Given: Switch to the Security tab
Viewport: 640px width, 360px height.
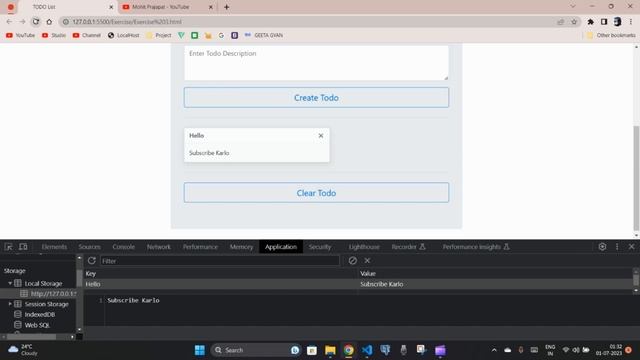Looking at the screenshot, I should [320, 247].
